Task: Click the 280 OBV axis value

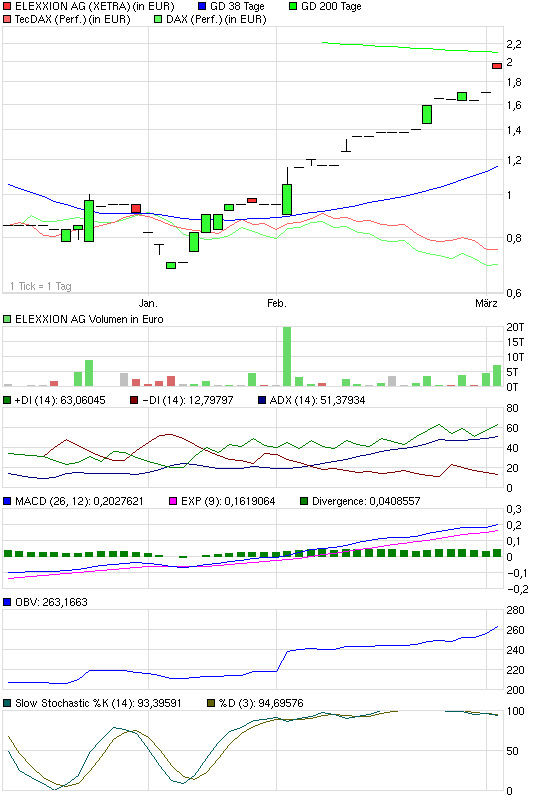Action: pyautogui.click(x=515, y=610)
